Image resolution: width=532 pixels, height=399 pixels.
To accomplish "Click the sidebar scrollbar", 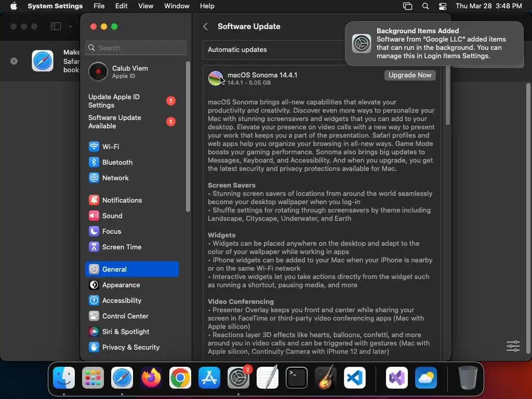I will click(188, 137).
